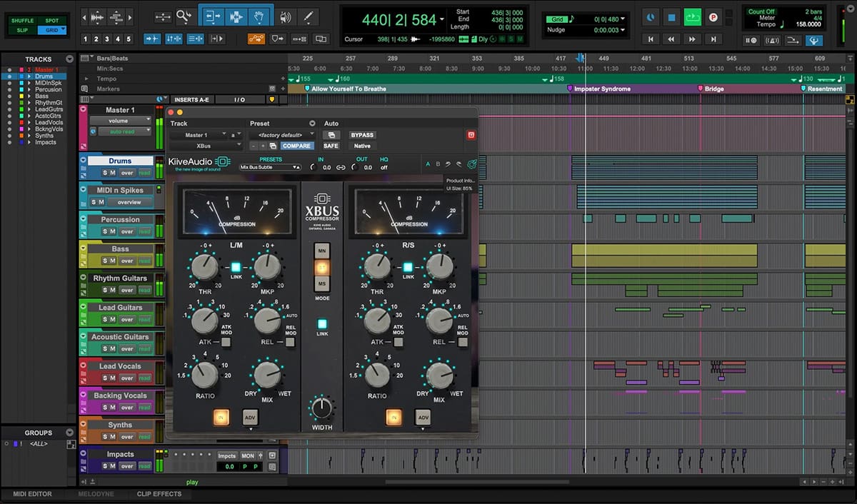
Task: Click the transport Stop button
Action: coord(671,17)
